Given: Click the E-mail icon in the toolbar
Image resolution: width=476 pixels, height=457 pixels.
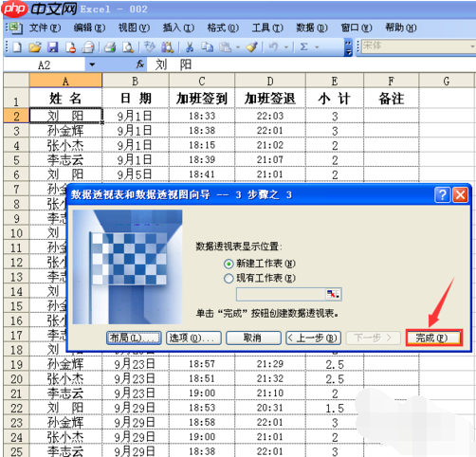Looking at the screenshot, I should click(88, 47).
